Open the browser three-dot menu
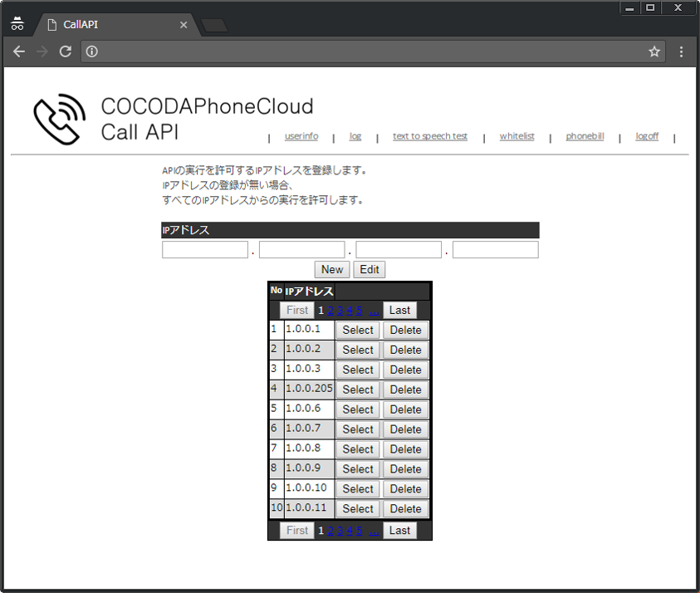 click(x=681, y=51)
